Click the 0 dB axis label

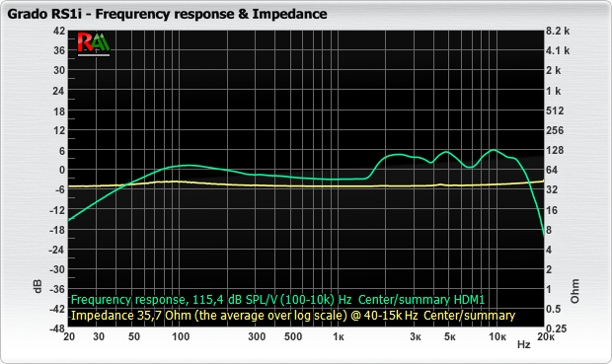(62, 170)
